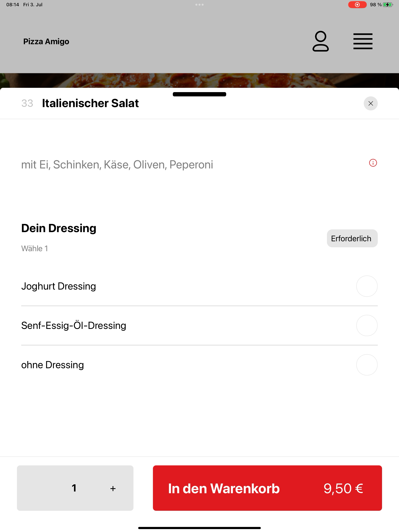The height and width of the screenshot is (532, 399).
Task: Select Joghurt Dressing radio option
Action: coord(367,286)
